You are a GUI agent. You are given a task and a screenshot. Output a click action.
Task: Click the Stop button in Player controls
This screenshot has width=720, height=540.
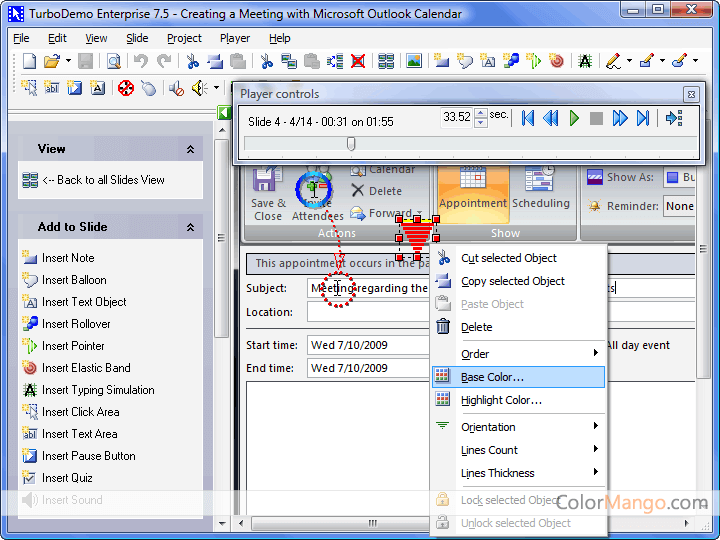point(596,118)
